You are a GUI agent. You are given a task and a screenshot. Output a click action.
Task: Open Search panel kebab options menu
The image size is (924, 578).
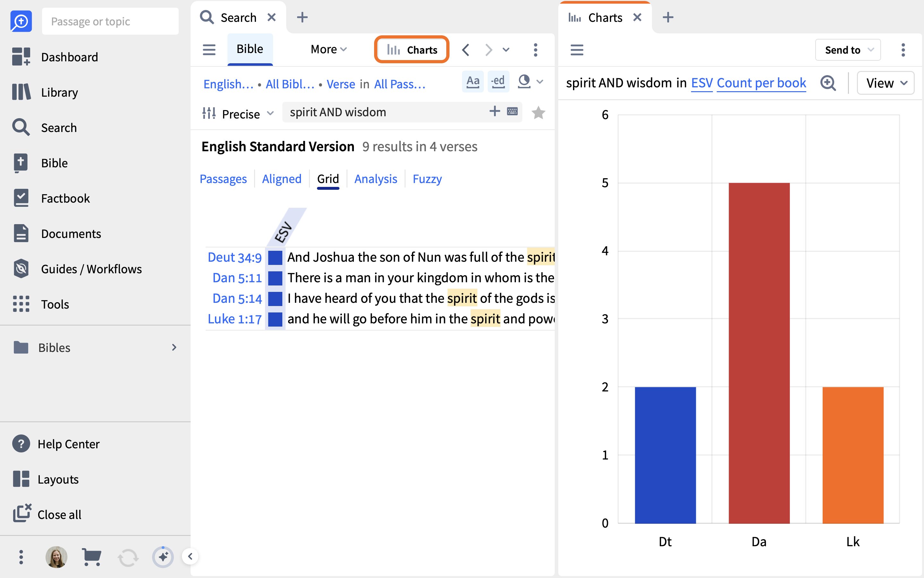[x=535, y=50]
